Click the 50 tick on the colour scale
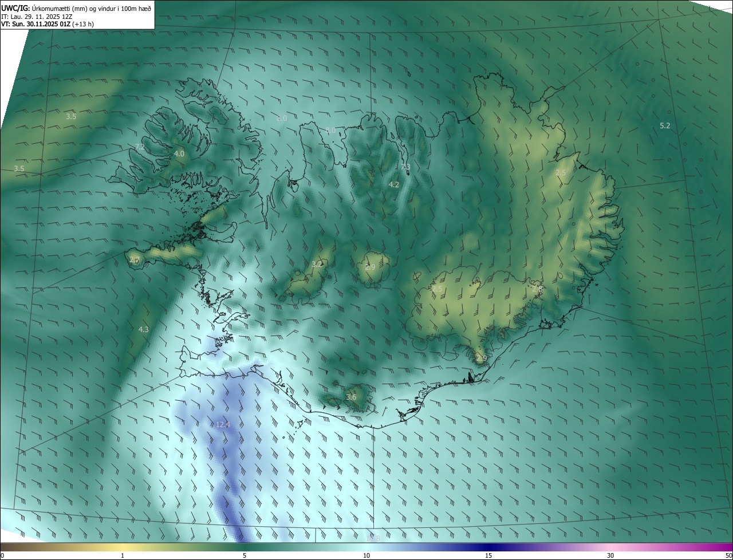 (x=728, y=555)
